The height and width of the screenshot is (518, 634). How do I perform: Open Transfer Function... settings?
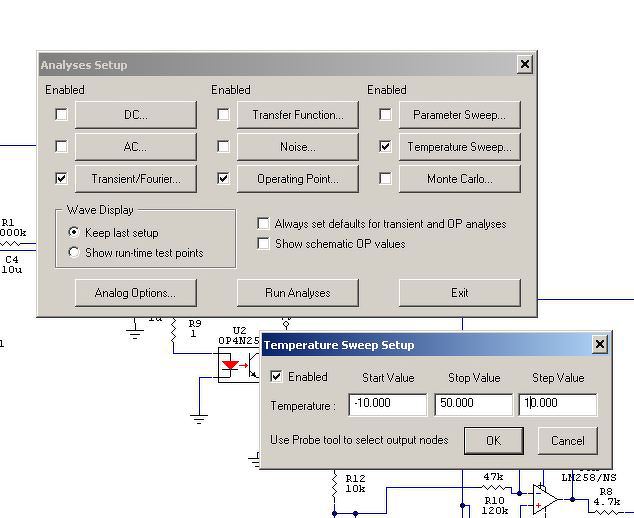[x=298, y=115]
